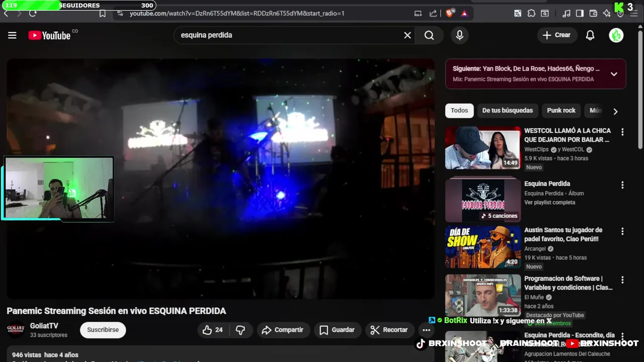644x362 pixels.
Task: Open the notifications bell
Action: coord(590,35)
